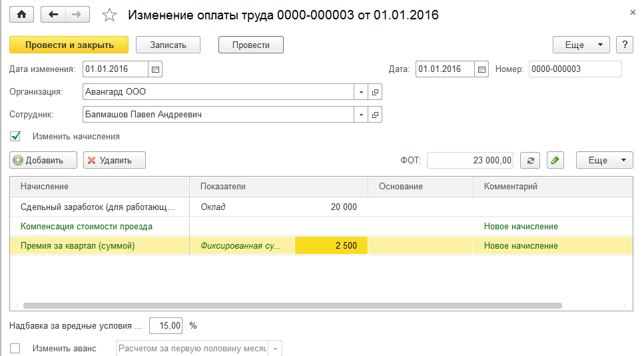Image resolution: width=644 pixels, height=356 pixels.
Task: Open calendar picker for Дата field
Action: click(483, 69)
